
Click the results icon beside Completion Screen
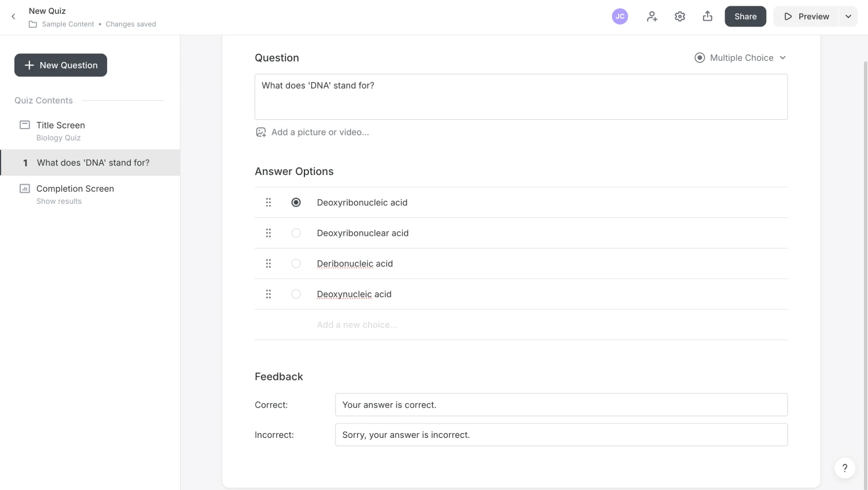click(x=24, y=188)
